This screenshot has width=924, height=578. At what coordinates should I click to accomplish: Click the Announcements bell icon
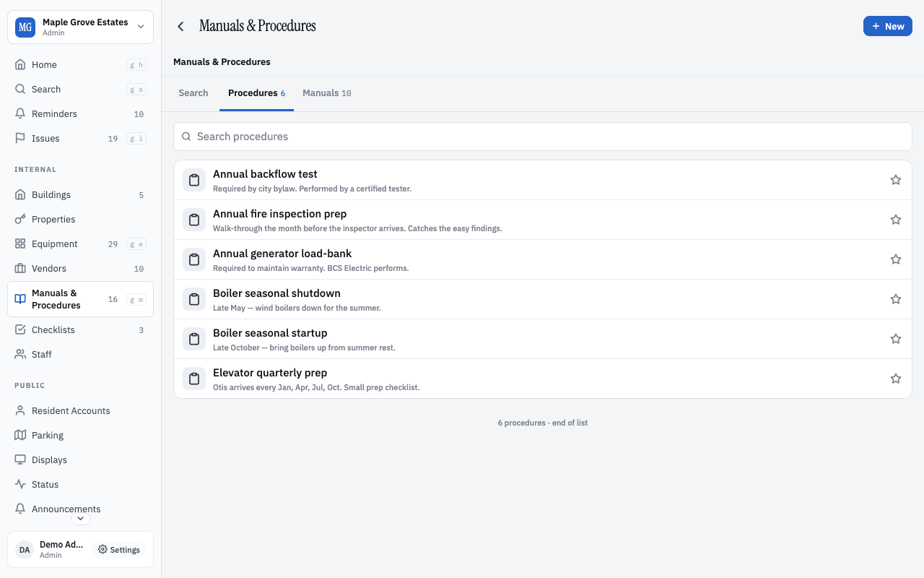click(x=20, y=509)
